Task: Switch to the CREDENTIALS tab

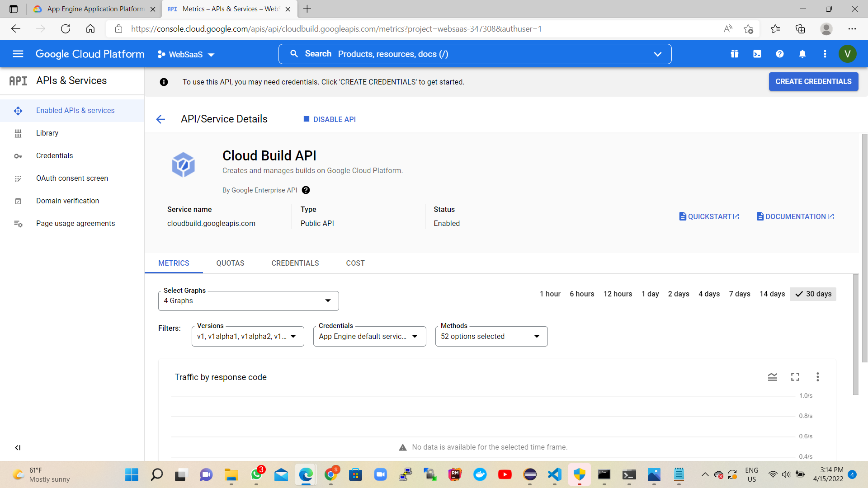Action: point(295,263)
